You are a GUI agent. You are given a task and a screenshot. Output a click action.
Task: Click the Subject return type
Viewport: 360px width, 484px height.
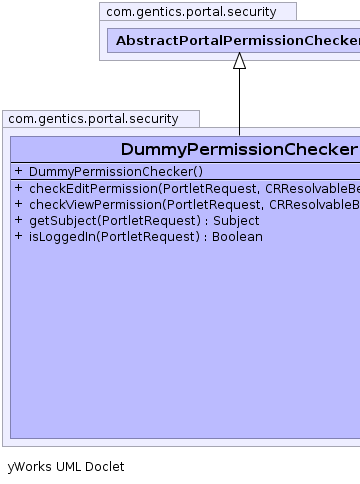coord(236,221)
